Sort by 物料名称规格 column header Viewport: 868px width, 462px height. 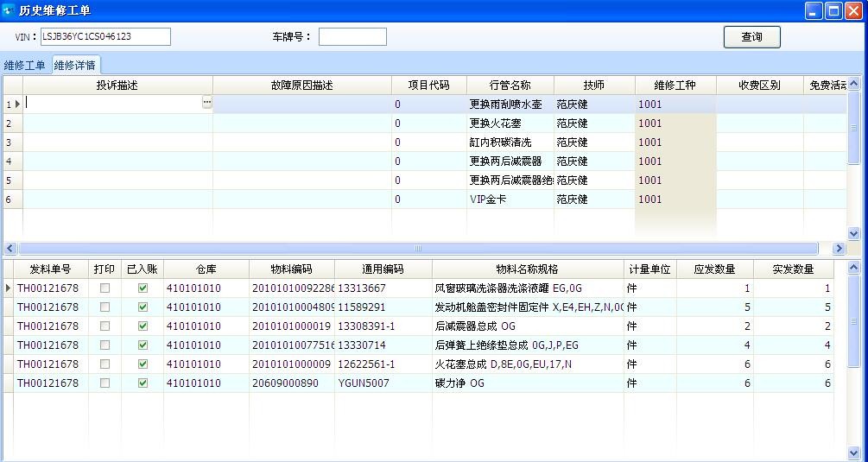(x=527, y=269)
